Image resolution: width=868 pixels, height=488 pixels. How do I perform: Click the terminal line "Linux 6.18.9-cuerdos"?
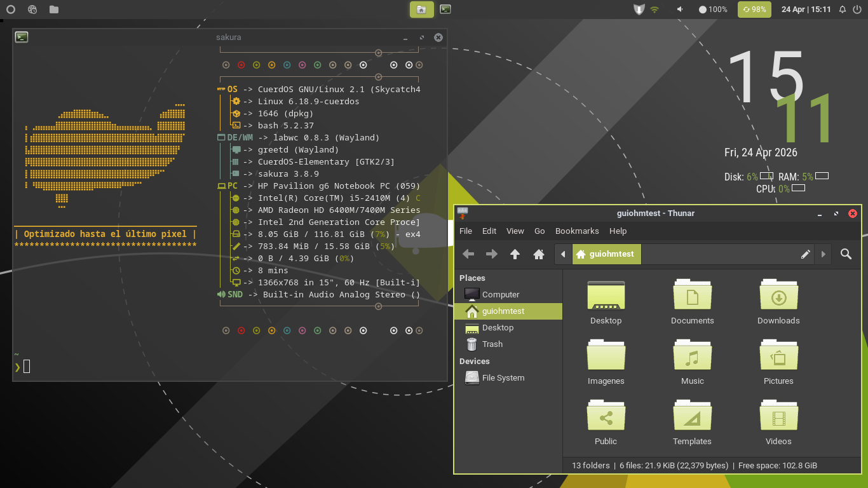pyautogui.click(x=308, y=102)
